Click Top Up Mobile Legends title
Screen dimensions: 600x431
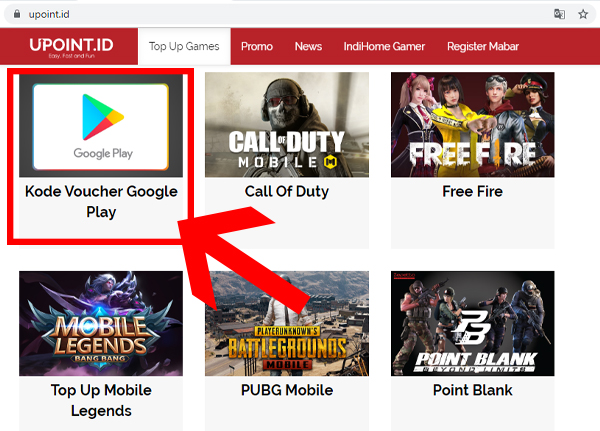pos(101,400)
